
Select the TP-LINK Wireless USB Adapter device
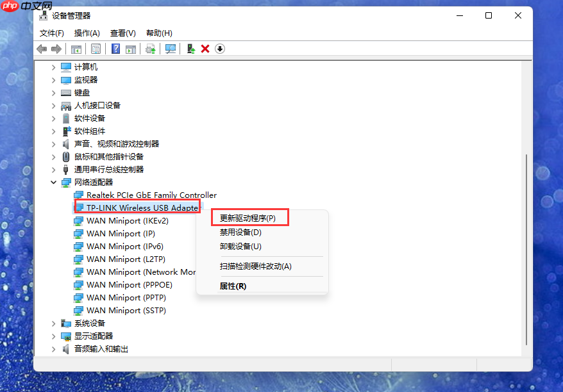tap(137, 208)
